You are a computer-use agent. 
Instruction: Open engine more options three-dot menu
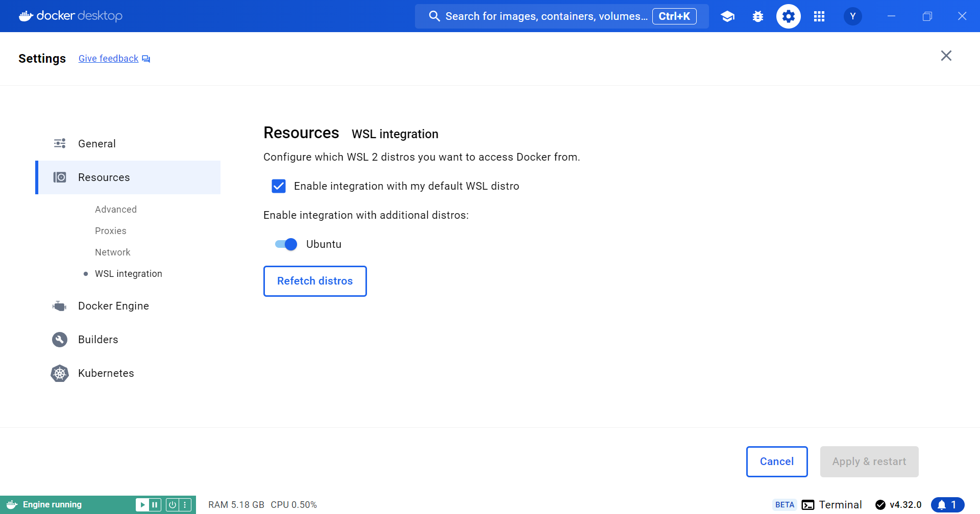click(185, 505)
